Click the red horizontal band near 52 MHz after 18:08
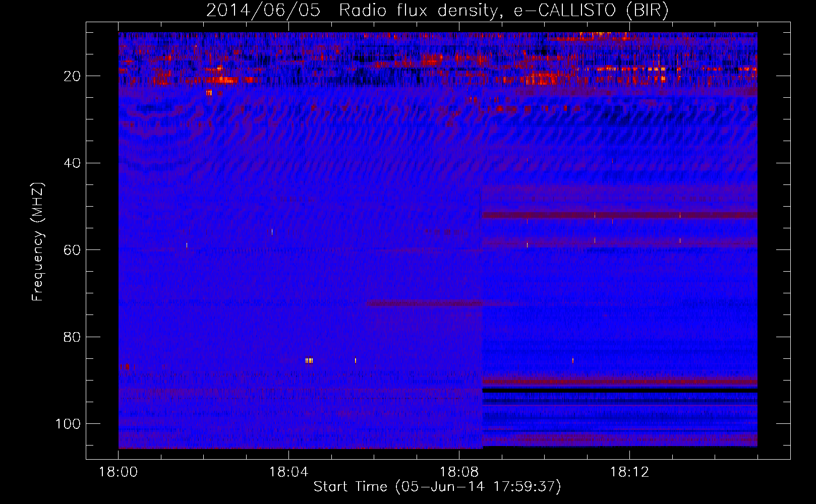Viewport: 816px width, 504px height. 620,215
